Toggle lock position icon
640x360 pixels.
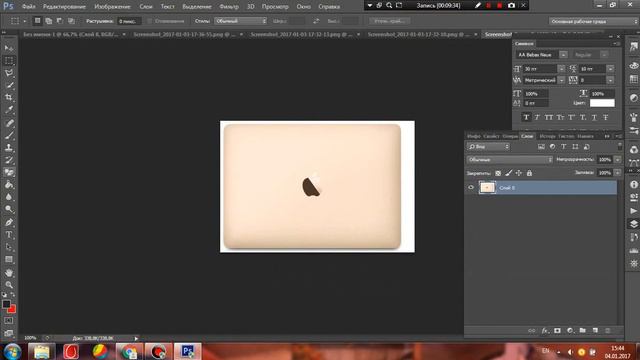[519, 173]
